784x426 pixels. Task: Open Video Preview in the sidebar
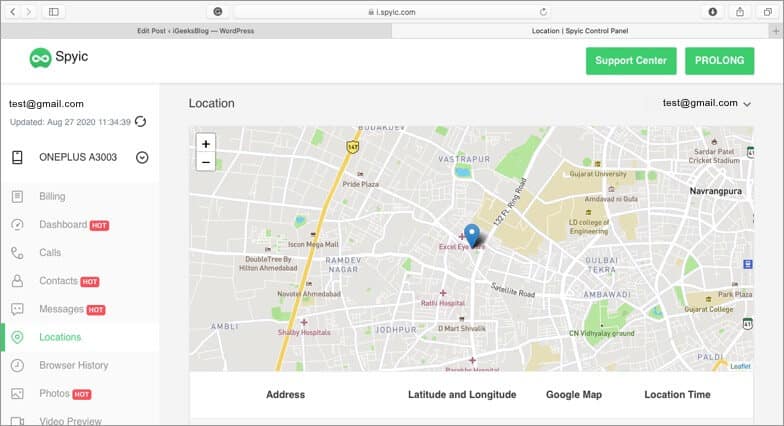point(70,421)
